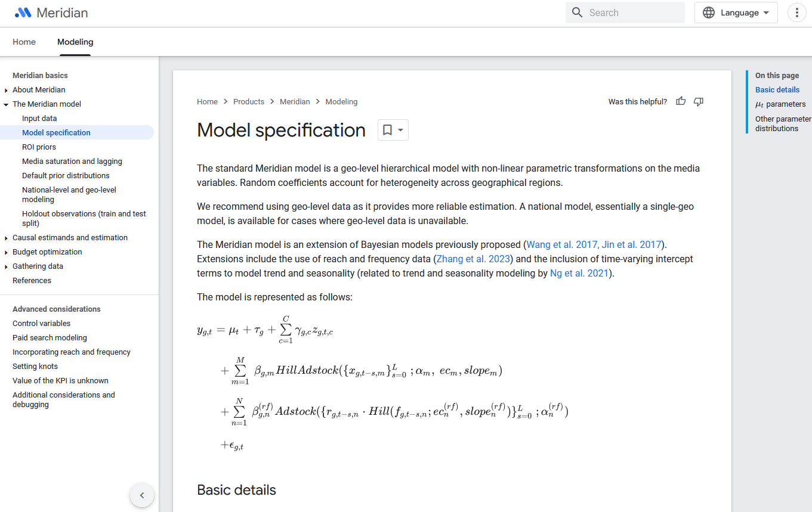This screenshot has height=512, width=812.
Task: Expand the About Meridian section
Action: (6, 90)
